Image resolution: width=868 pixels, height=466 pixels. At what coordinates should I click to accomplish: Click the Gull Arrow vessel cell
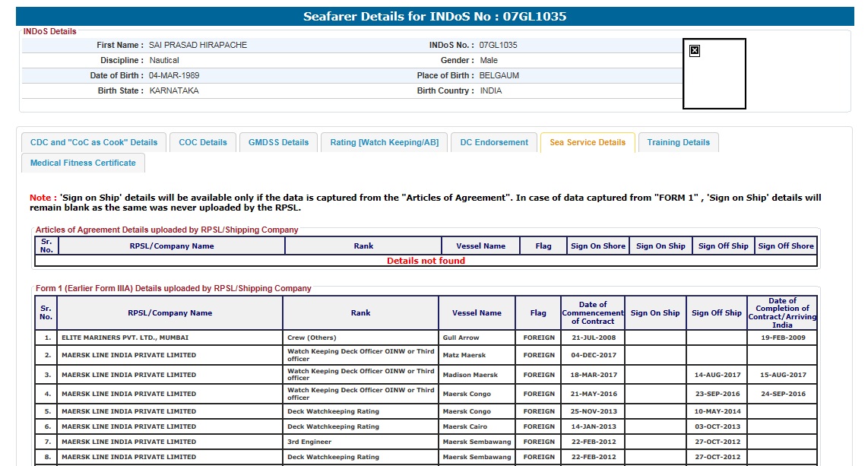(x=461, y=338)
